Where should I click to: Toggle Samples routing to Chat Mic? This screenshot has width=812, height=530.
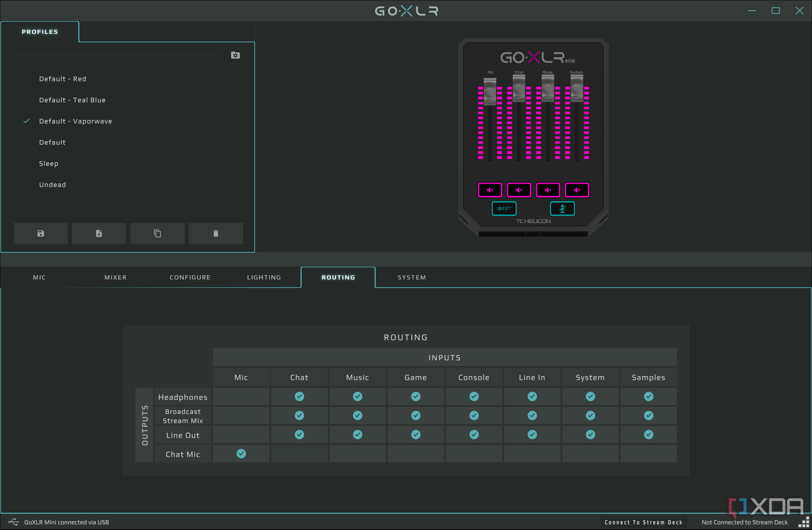(649, 454)
